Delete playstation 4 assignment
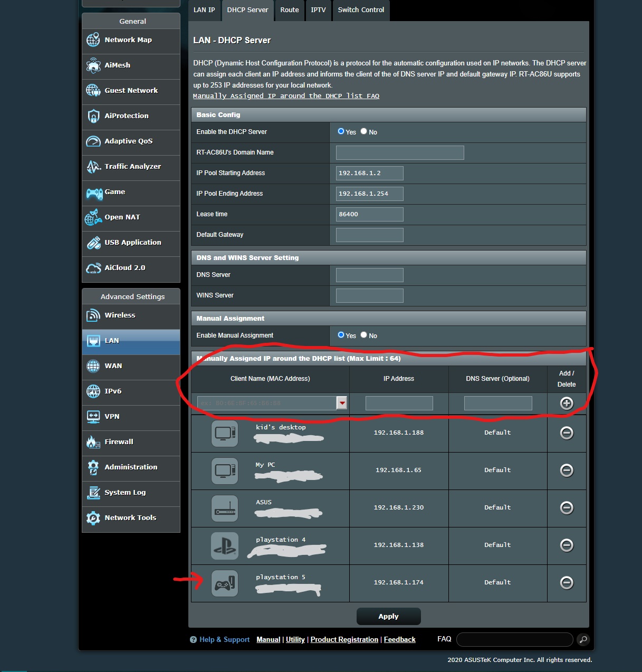Screen dimensions: 642x672 tap(567, 545)
